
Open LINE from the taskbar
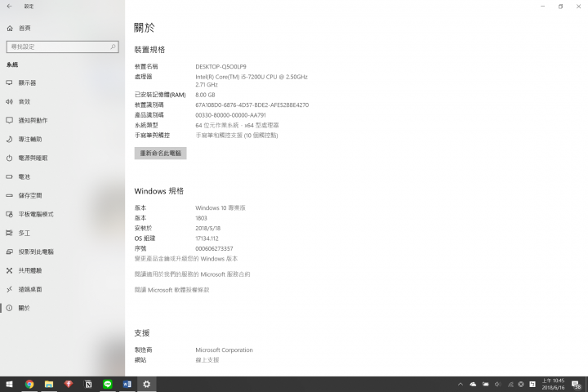108,384
